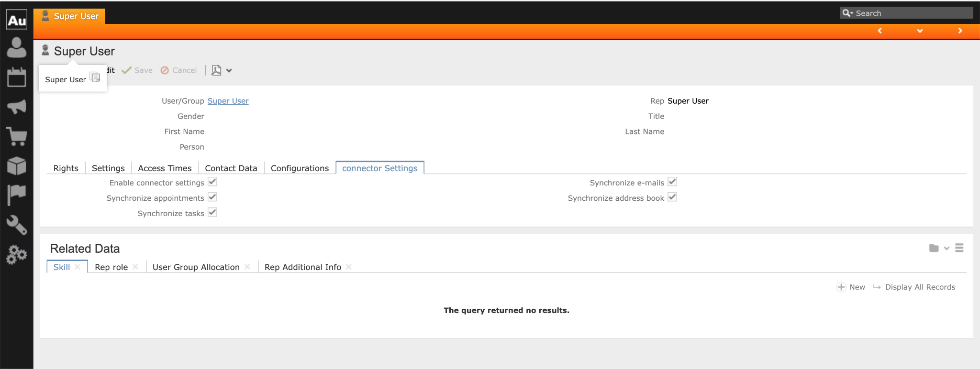
Task: Click the flag icon in sidebar
Action: [16, 195]
